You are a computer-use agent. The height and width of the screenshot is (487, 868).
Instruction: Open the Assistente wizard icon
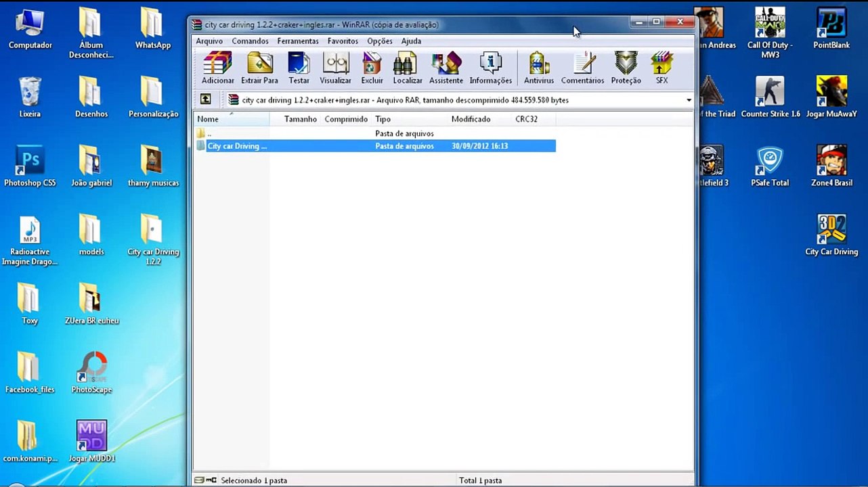[x=446, y=68]
